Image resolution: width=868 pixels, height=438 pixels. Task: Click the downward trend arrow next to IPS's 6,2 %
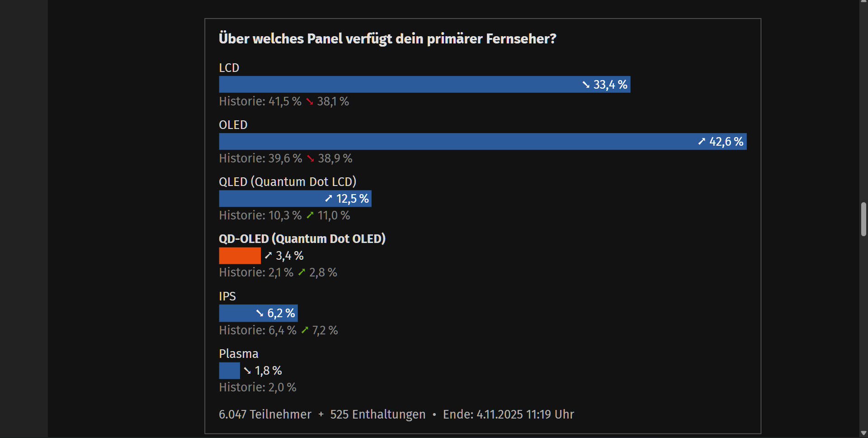(259, 313)
